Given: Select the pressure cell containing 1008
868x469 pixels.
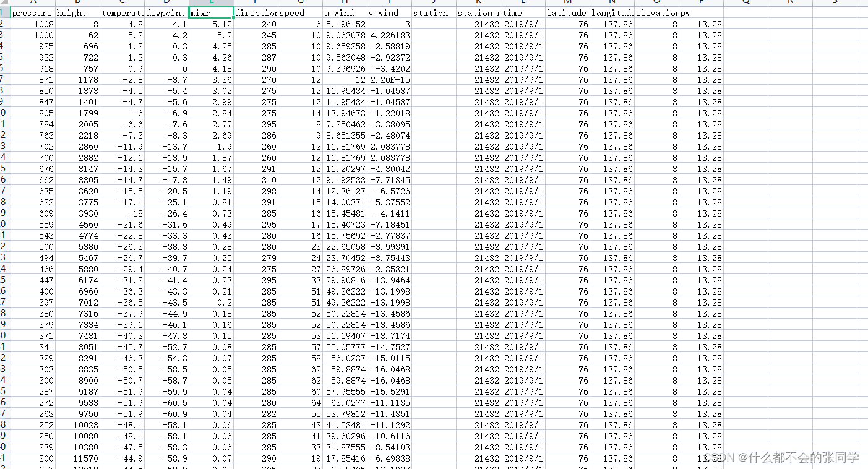Looking at the screenshot, I should pos(33,24).
